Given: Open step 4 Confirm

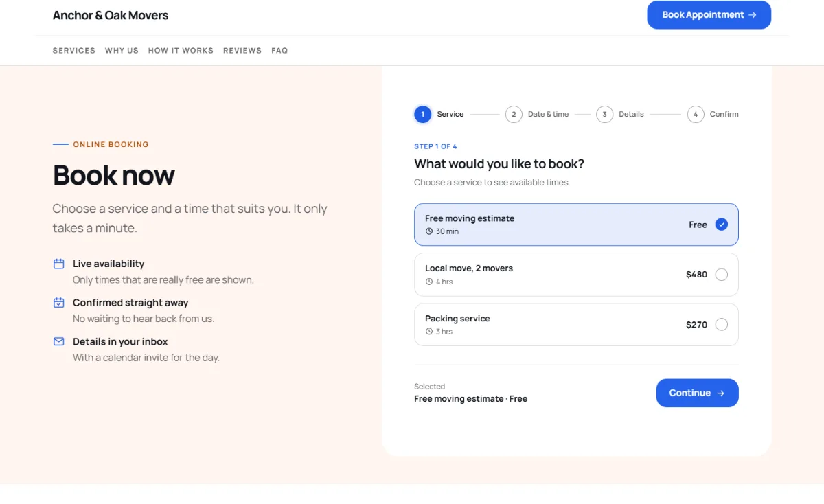Looking at the screenshot, I should point(713,115).
